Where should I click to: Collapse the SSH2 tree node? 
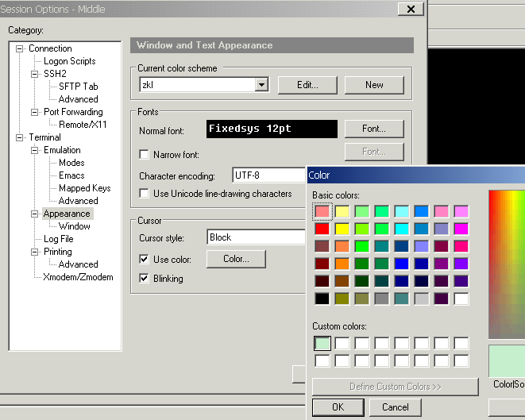(34, 74)
